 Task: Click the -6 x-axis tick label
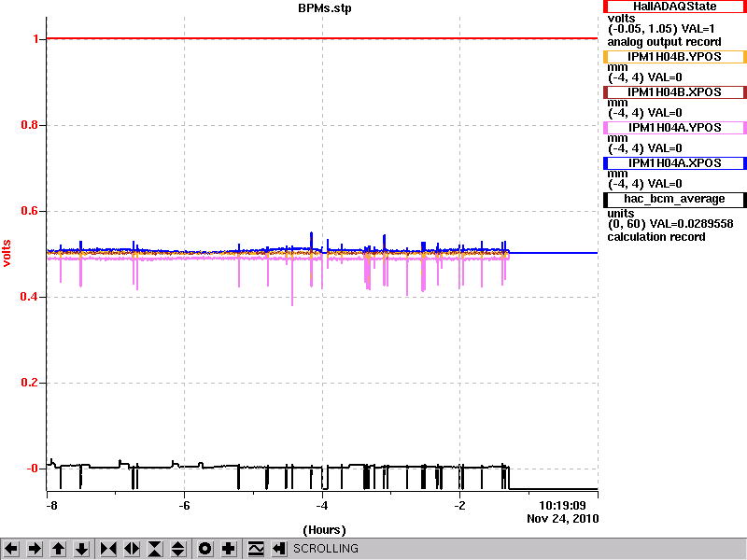pyautogui.click(x=184, y=506)
